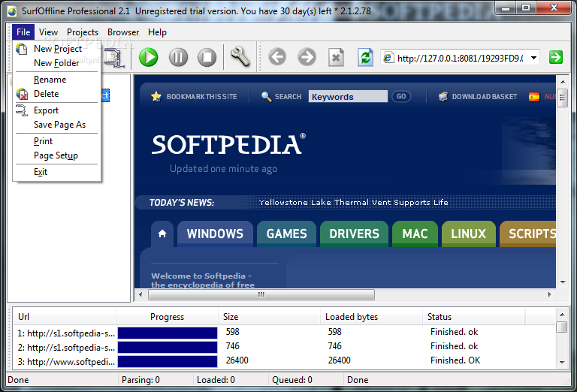The image size is (577, 392).
Task: Switch to the WINDOWS tab
Action: (215, 234)
